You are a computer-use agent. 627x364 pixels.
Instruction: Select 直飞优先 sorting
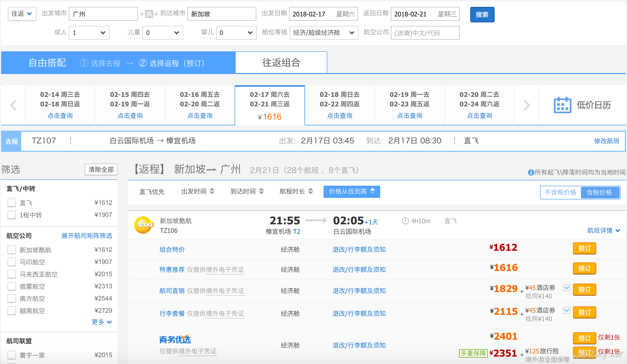[x=152, y=192]
